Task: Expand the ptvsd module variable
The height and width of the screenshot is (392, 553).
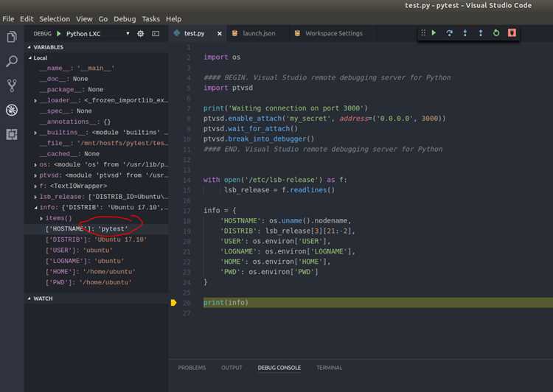Action: [35, 175]
